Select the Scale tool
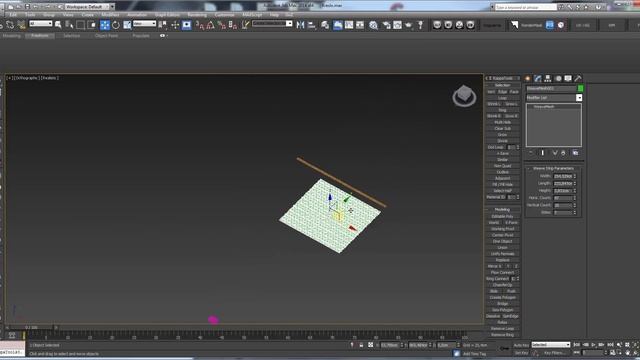640x360 pixels. 127,25
